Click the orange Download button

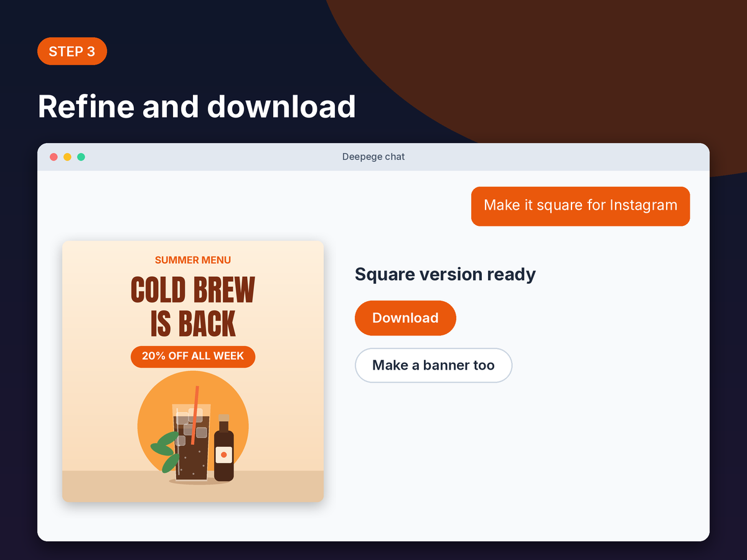point(405,318)
